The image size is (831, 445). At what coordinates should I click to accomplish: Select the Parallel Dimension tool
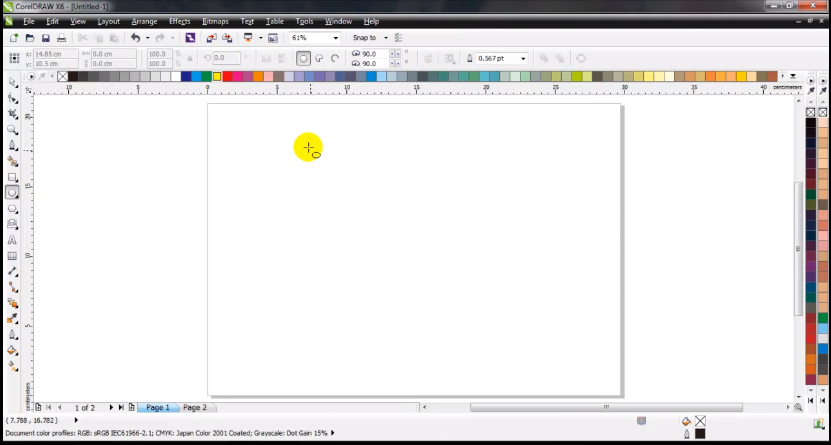coord(13,272)
